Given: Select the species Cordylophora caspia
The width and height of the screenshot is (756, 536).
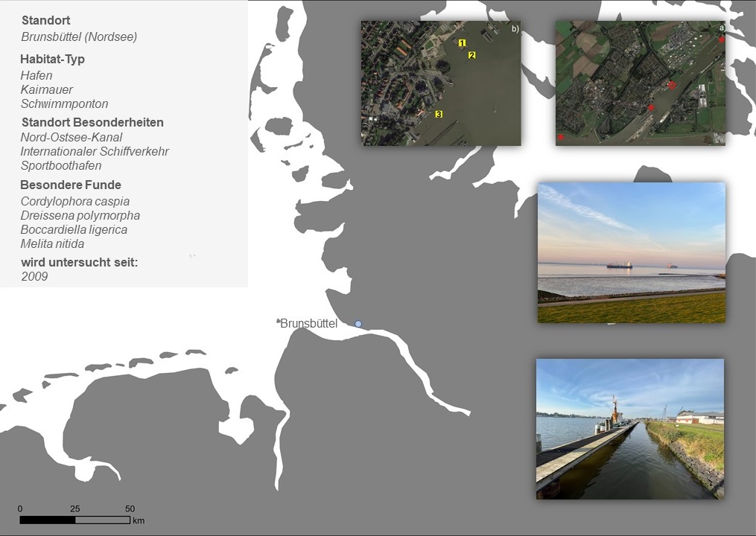Looking at the screenshot, I should point(75,201).
